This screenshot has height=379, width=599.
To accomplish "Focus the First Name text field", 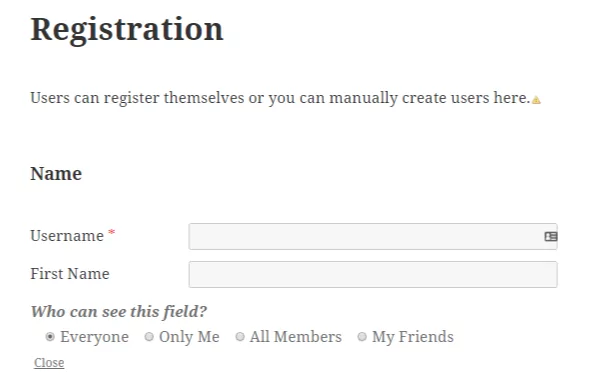I will coord(373,274).
